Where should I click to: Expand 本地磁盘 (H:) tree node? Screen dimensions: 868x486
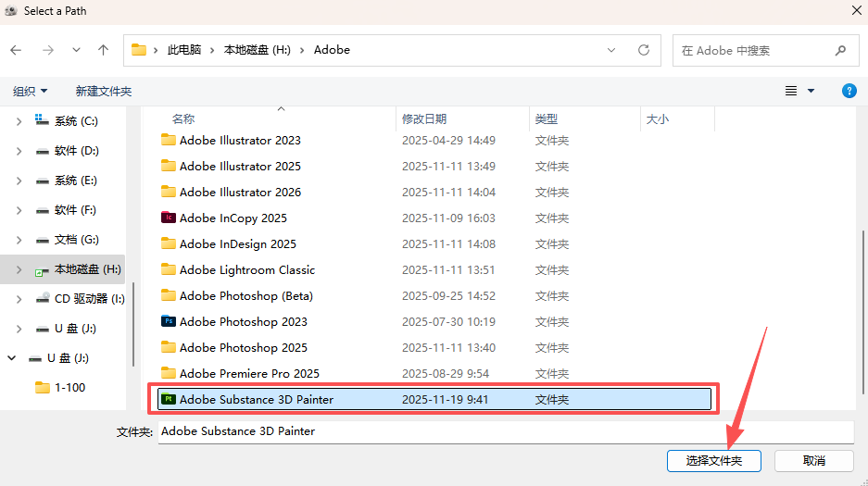click(x=19, y=269)
